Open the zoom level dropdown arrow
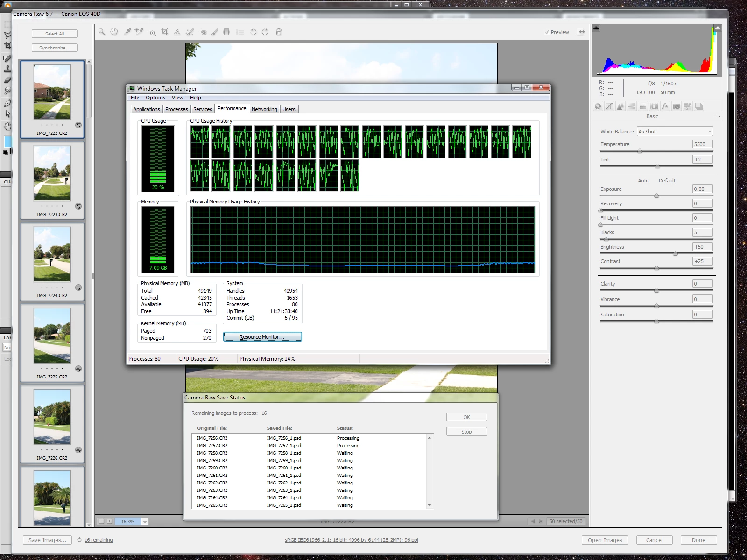Viewport: 747px width, 560px height. pos(145,522)
